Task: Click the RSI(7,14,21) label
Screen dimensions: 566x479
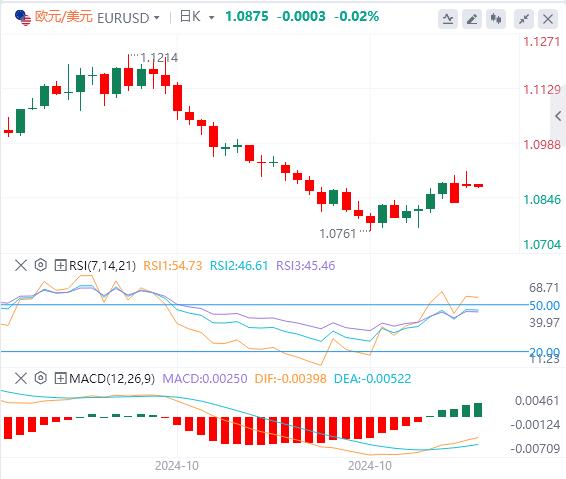Action: (102, 266)
